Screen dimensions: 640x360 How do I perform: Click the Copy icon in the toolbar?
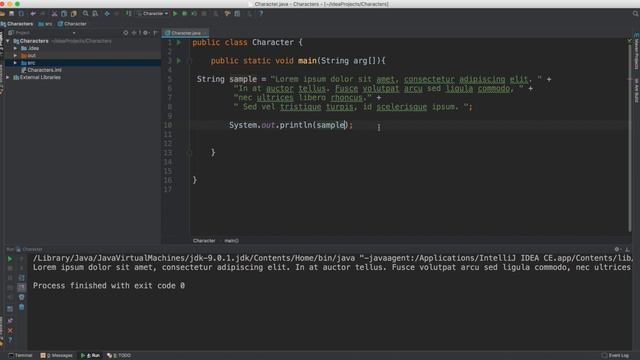tap(64, 13)
